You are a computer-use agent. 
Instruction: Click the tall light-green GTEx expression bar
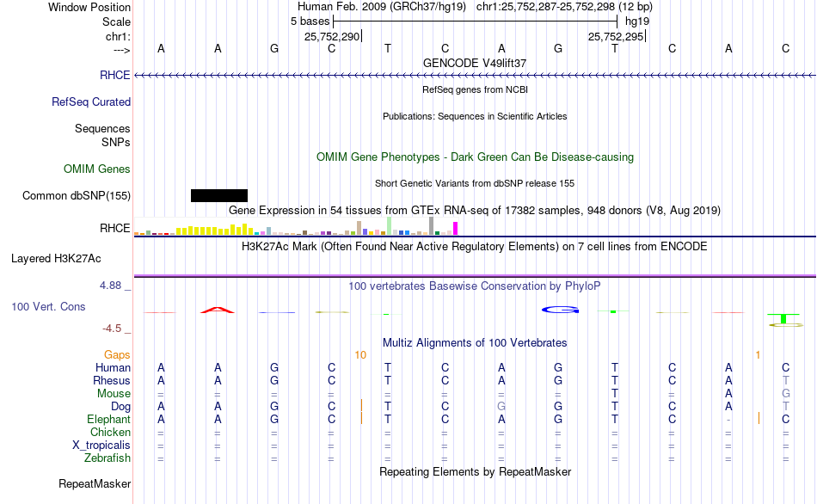(x=390, y=225)
